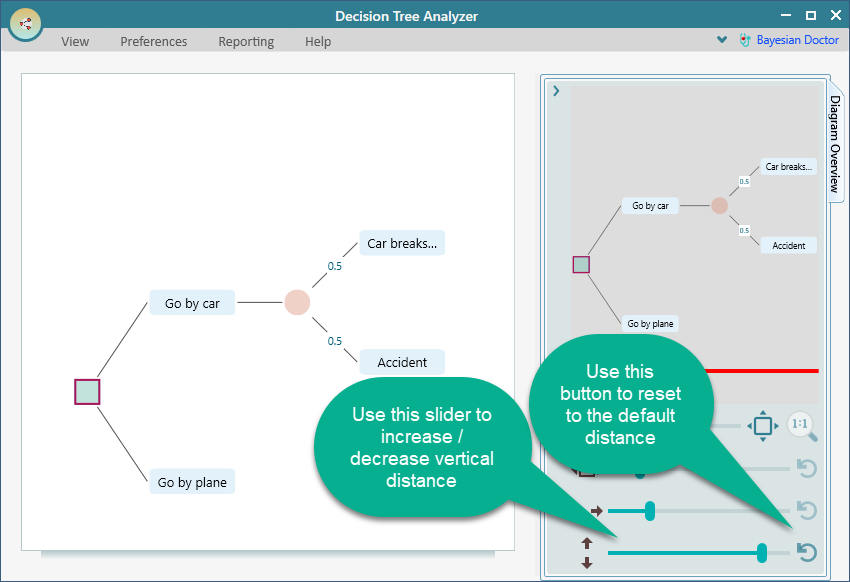Open the Preferences menu

(154, 42)
